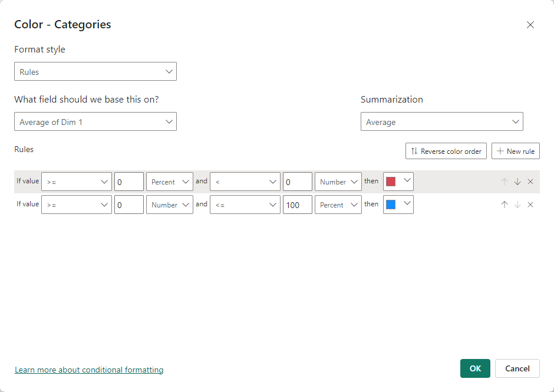
Task: Open second rule's Number type dropdown
Action: (x=170, y=205)
